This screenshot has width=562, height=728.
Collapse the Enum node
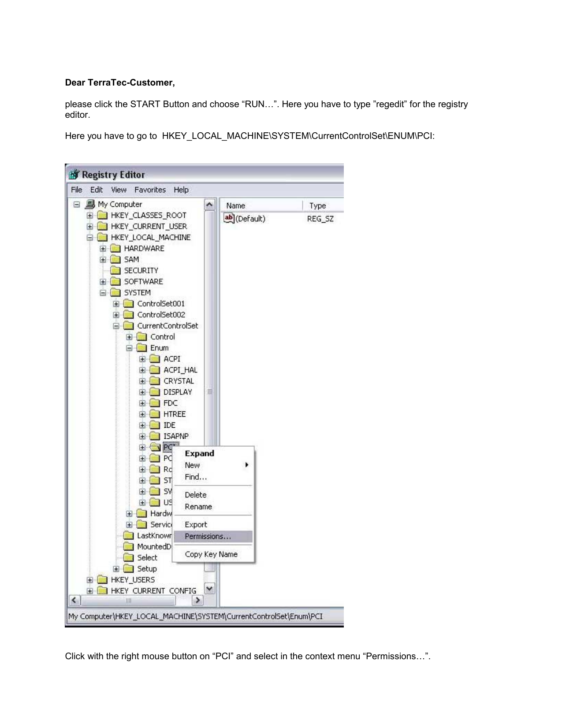click(x=130, y=348)
